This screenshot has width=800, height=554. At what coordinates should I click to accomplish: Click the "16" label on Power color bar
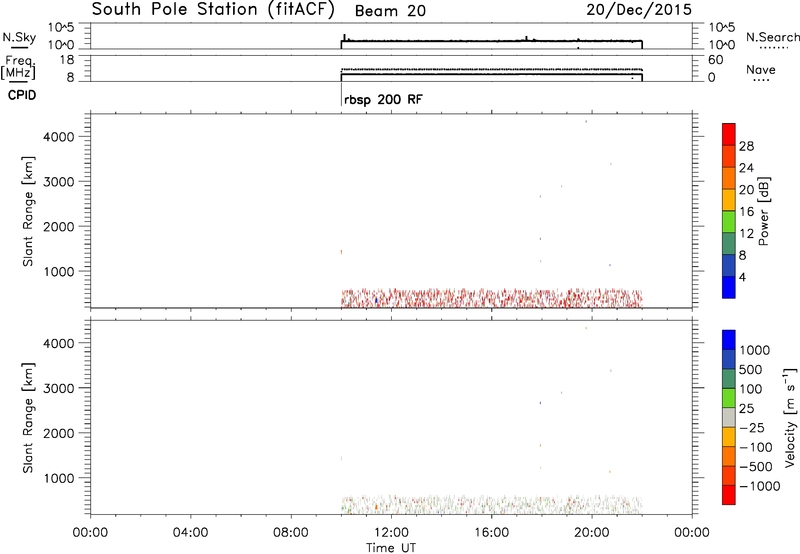[746, 212]
